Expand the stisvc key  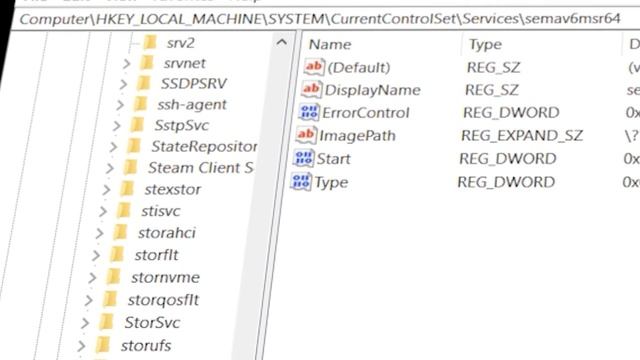point(103,211)
